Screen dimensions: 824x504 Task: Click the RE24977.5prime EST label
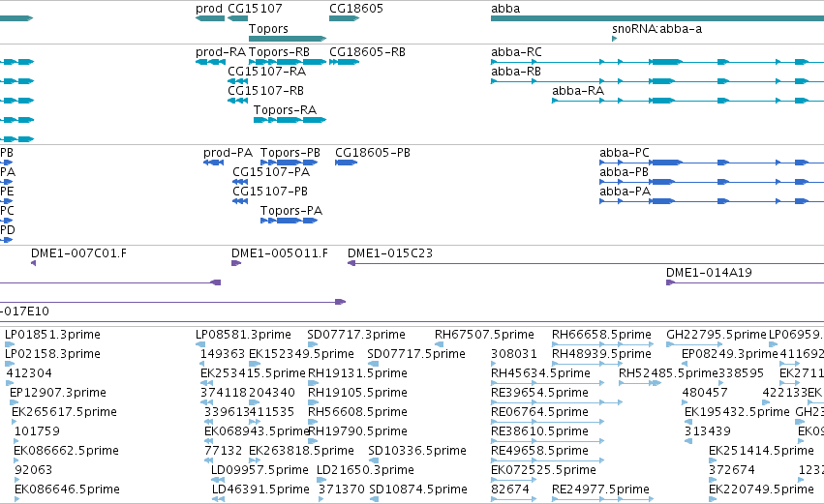600,489
